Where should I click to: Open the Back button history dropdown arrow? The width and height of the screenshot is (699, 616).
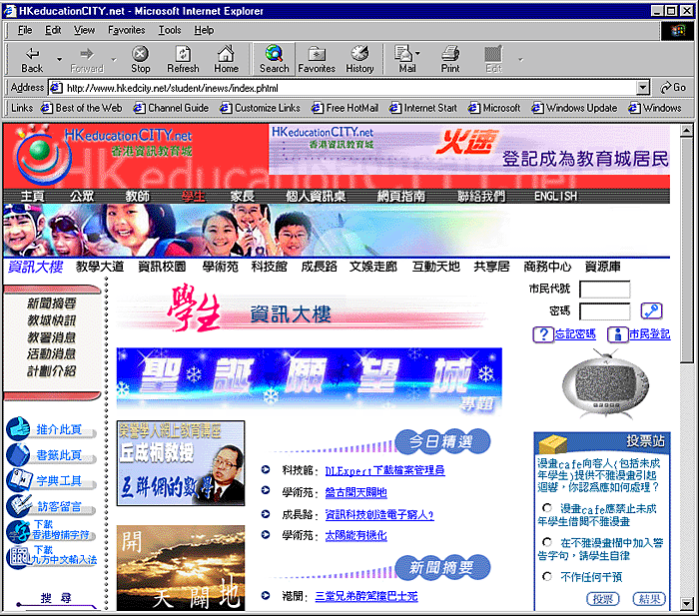[58, 59]
